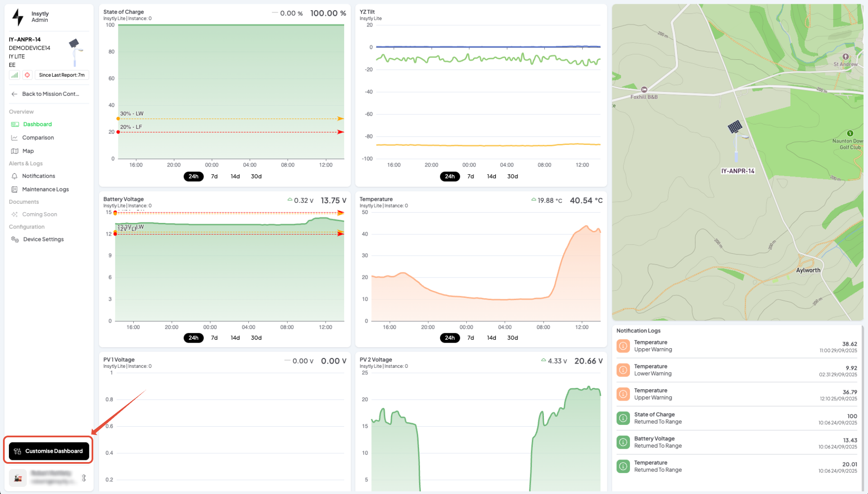Image resolution: width=868 pixels, height=494 pixels.
Task: Go to Maintenance Logs
Action: click(45, 189)
